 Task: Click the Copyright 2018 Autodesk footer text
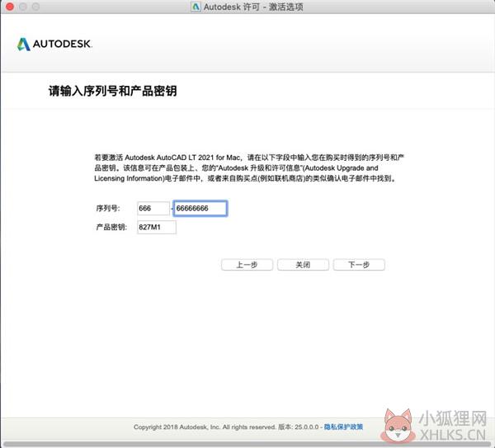(205, 427)
